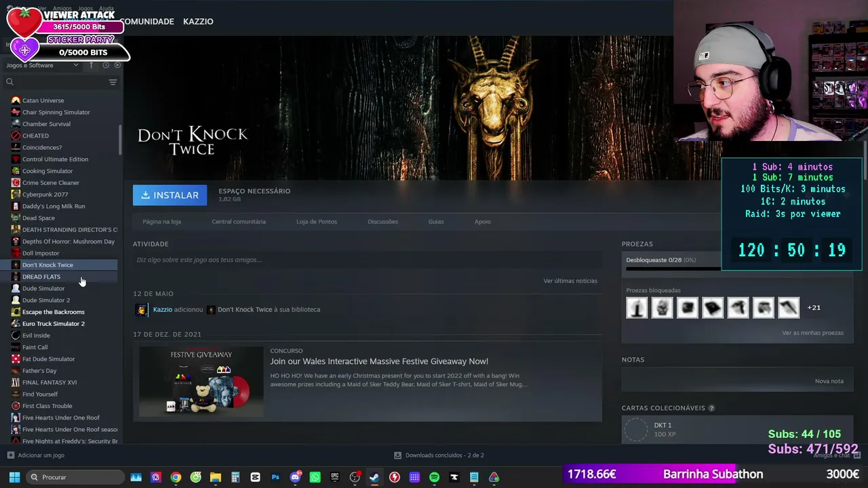Click the seventh locked achievement icon
Viewport: 868px width, 488px height.
click(x=789, y=308)
